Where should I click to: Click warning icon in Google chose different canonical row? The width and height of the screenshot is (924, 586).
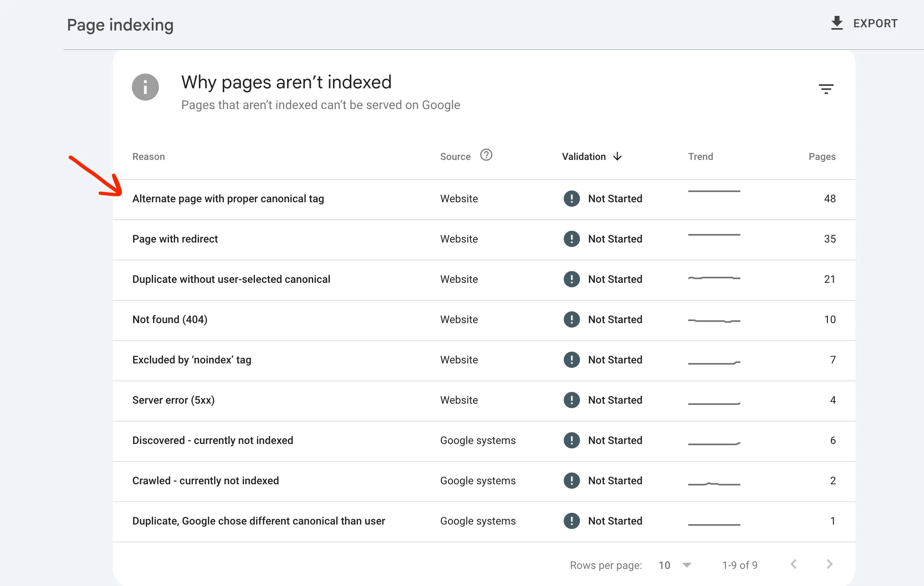coord(572,521)
